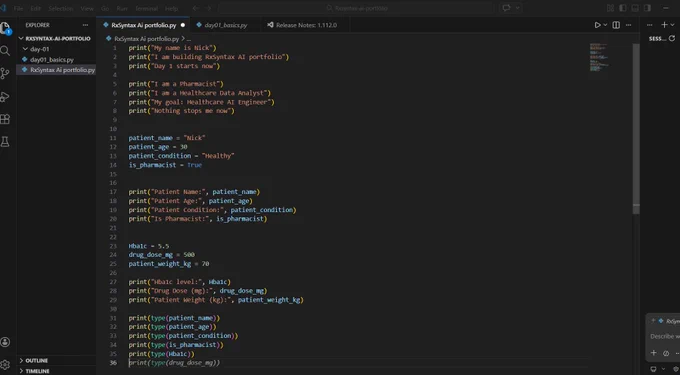Click the breadcrumb RxSyntax Ai portfolio.py
680x375 pixels.
[x=147, y=39]
